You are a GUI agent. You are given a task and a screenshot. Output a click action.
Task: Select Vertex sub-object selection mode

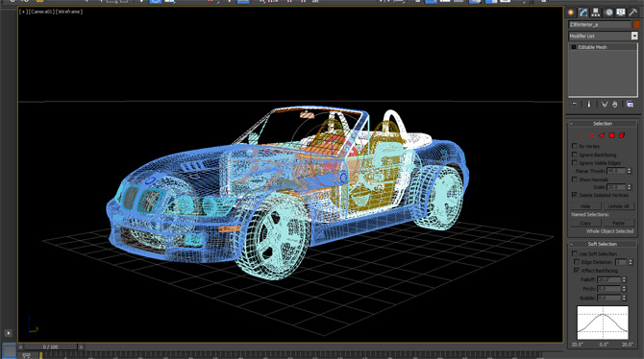(x=581, y=135)
